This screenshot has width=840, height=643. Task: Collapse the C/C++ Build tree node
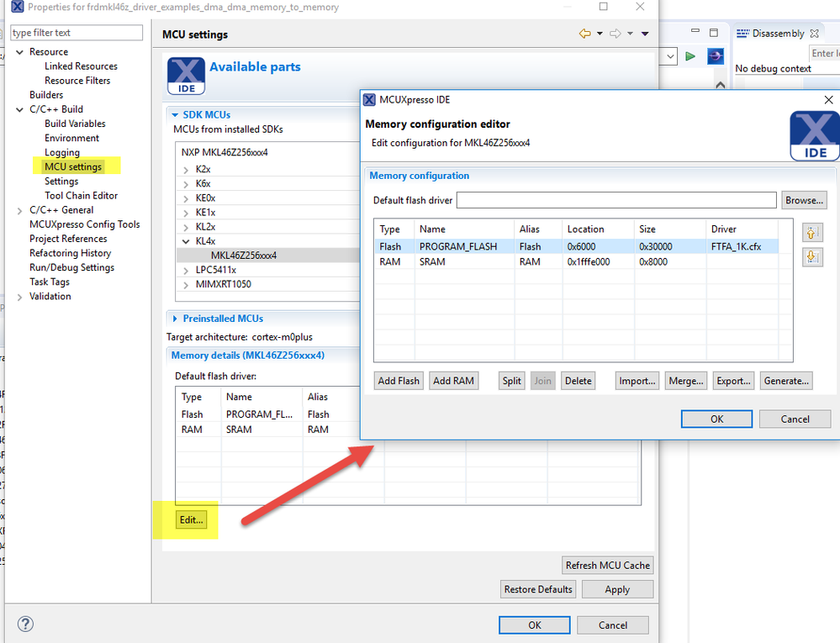click(20, 109)
